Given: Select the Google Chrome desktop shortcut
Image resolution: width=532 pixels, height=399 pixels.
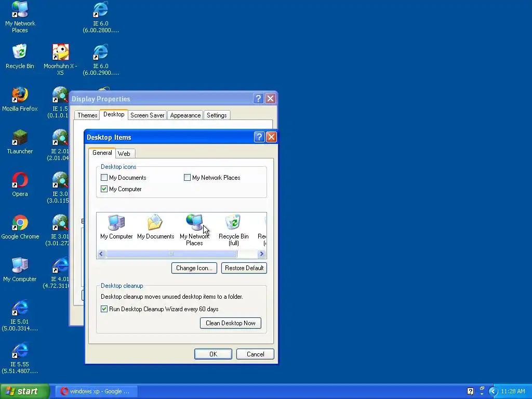Looking at the screenshot, I should (x=20, y=227).
